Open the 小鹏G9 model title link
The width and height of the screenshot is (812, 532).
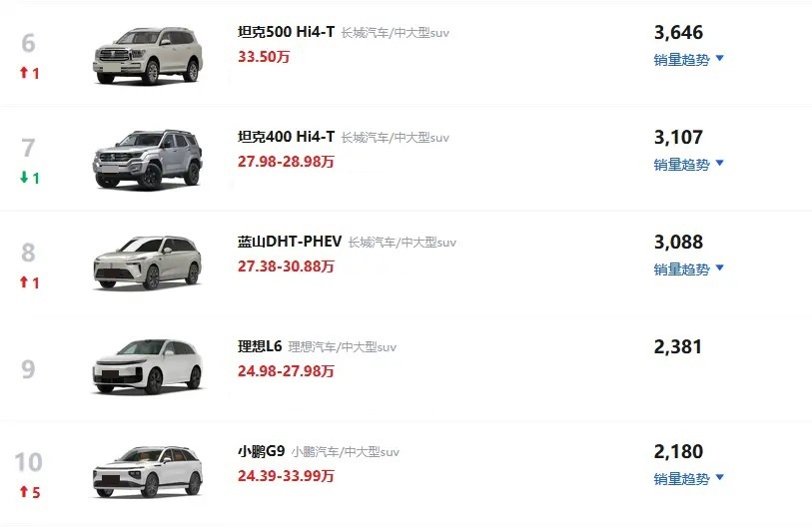click(261, 451)
